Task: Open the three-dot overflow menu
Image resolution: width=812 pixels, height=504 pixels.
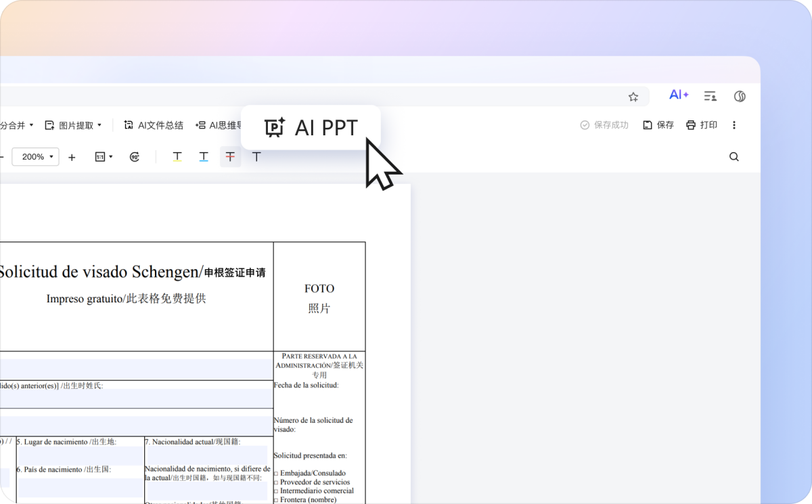Action: coord(734,124)
